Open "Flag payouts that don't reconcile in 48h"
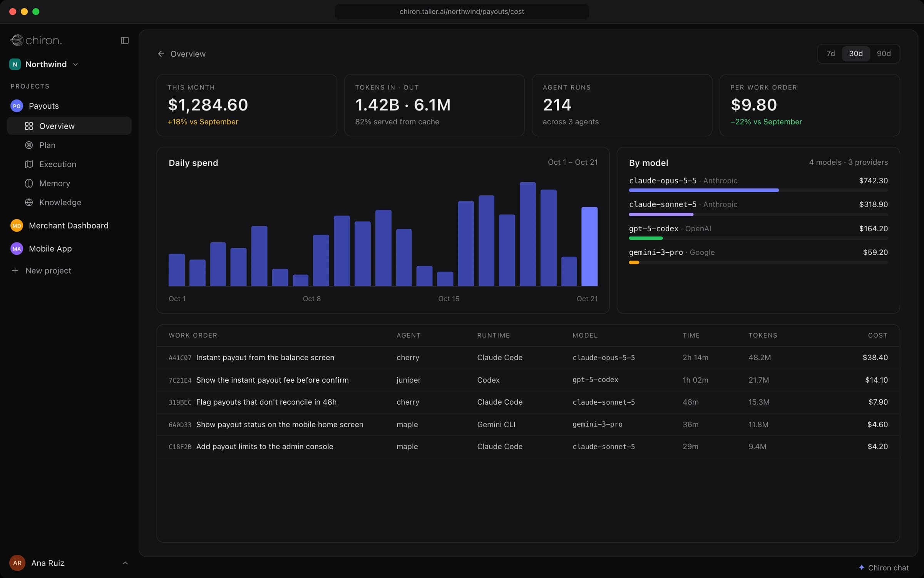 266,402
